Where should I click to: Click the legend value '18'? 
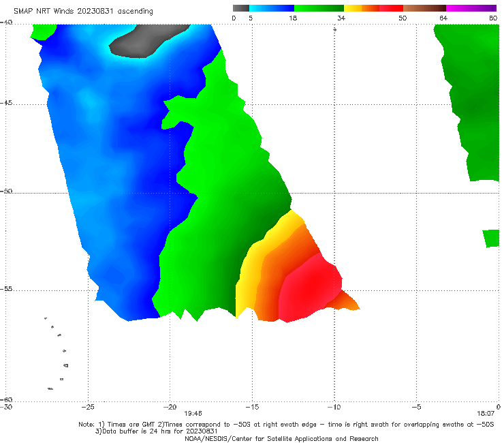tap(293, 18)
